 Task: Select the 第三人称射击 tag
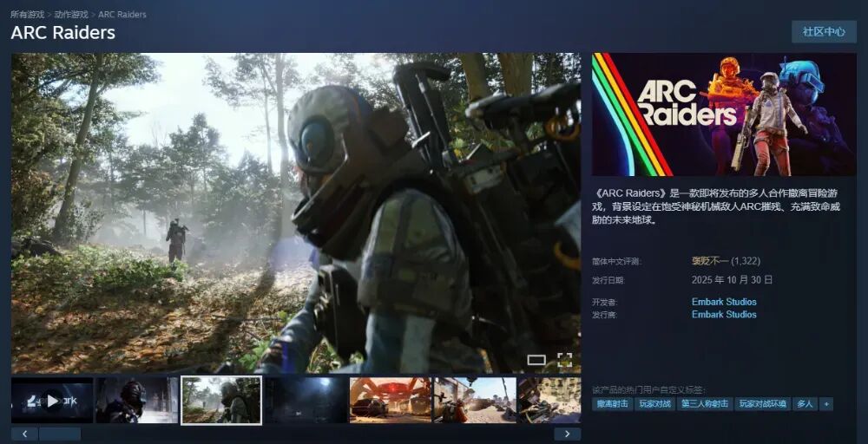point(704,404)
